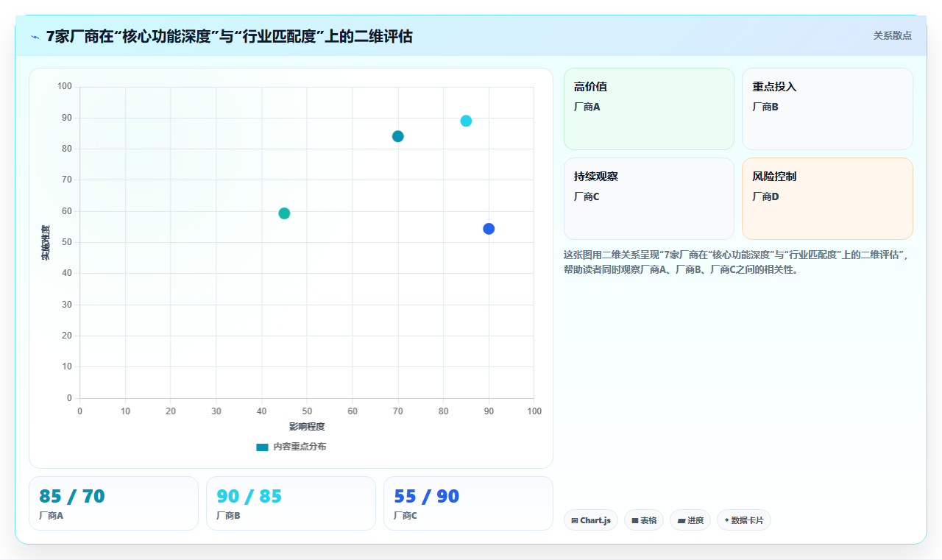This screenshot has width=942, height=560.
Task: Click the lightning icon beside the title
Action: [x=35, y=36]
